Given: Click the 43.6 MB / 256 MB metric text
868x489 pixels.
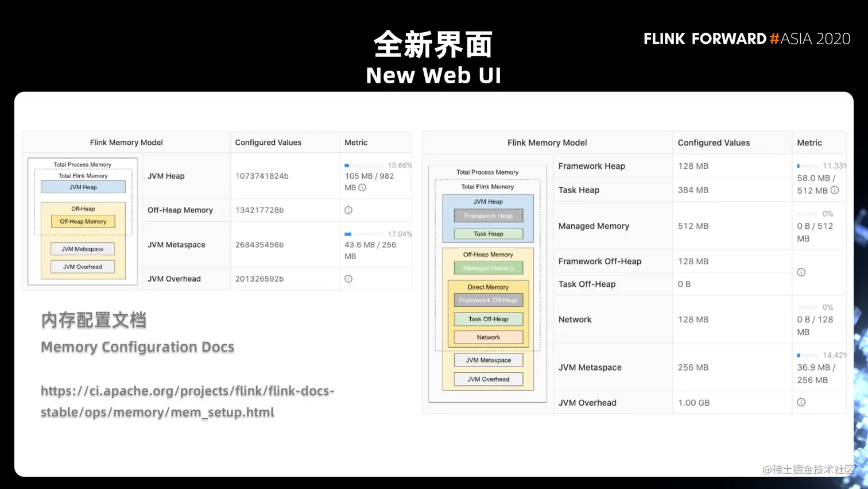Looking at the screenshot, I should click(x=370, y=251).
